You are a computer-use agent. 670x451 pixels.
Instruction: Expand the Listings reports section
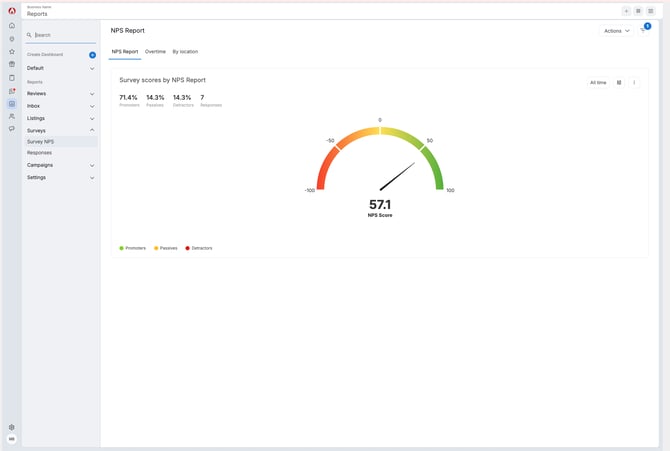coord(60,118)
